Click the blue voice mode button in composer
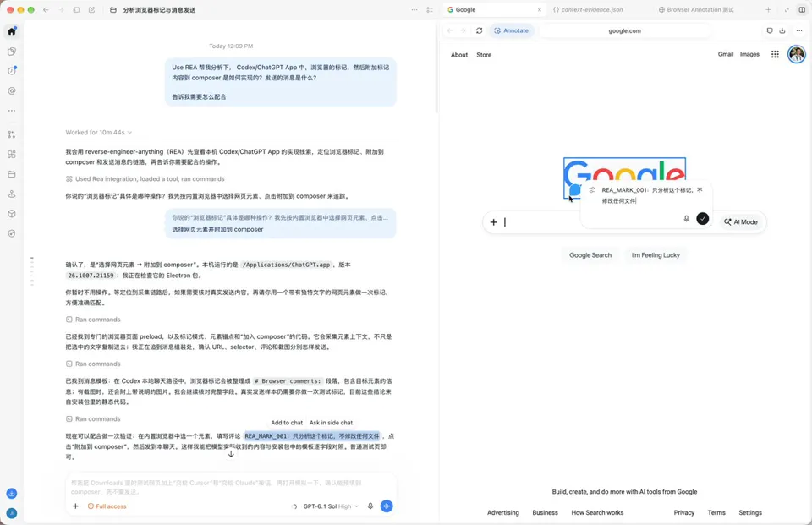The height and width of the screenshot is (525, 812). click(x=387, y=506)
